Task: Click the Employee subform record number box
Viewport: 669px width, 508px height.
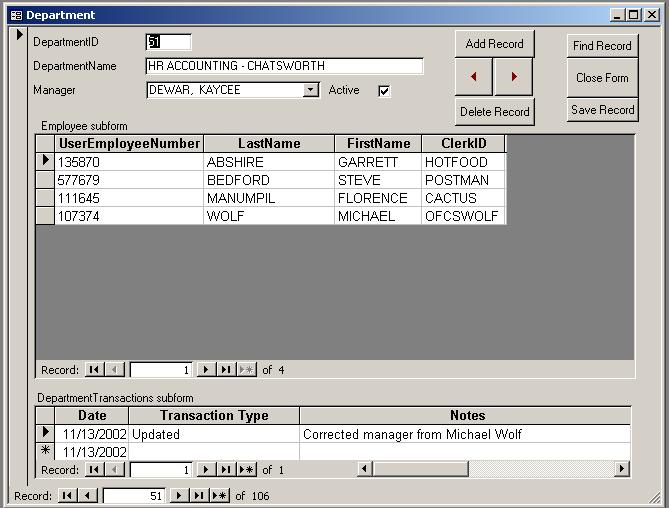Action: [x=161, y=370]
